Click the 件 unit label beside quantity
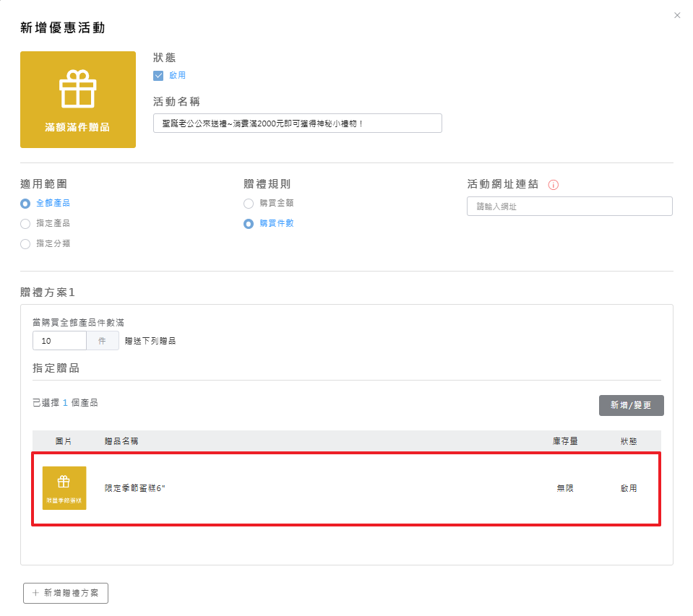 coord(103,341)
